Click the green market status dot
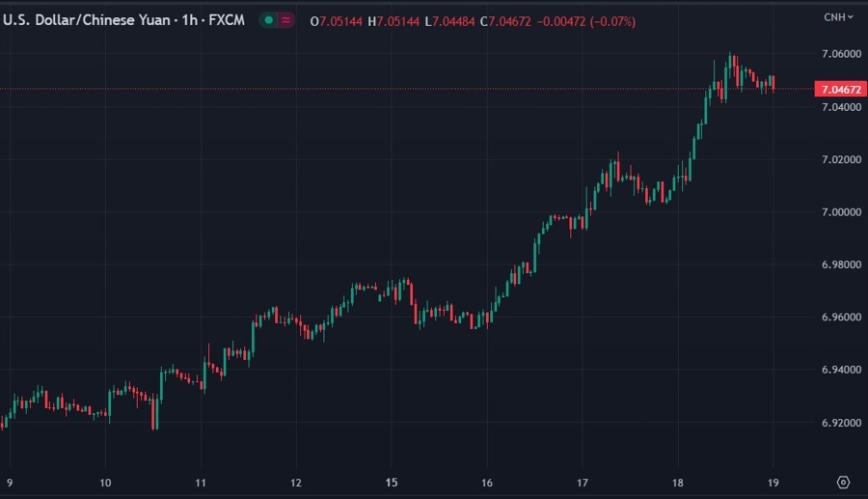 268,20
